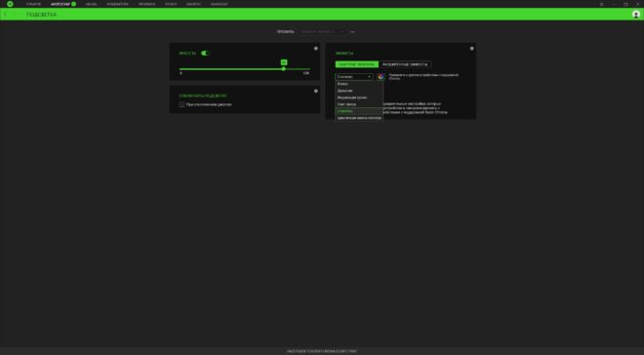Switch to Быстрые эффекты tab
Image resolution: width=644 pixels, height=355 pixels.
click(357, 64)
